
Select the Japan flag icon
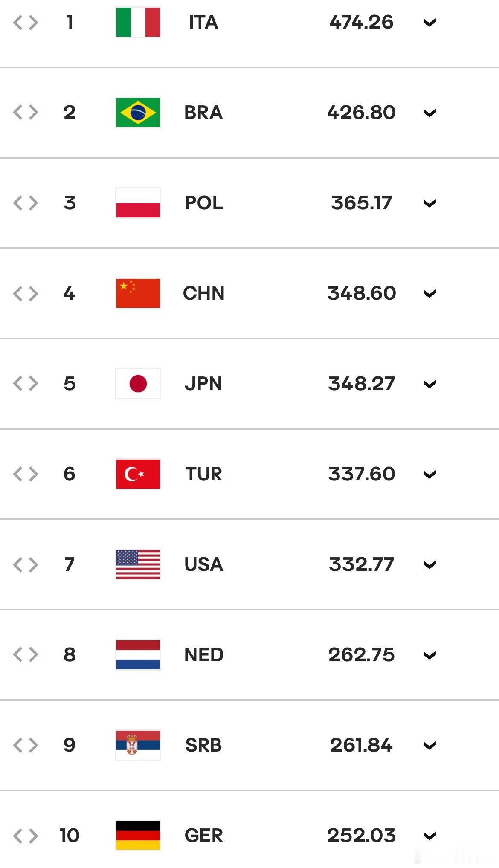138,384
